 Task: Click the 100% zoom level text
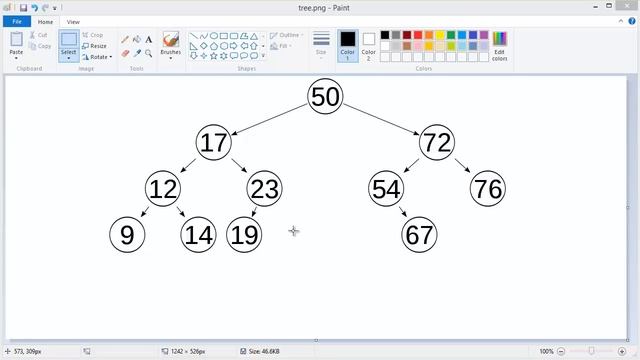546,351
